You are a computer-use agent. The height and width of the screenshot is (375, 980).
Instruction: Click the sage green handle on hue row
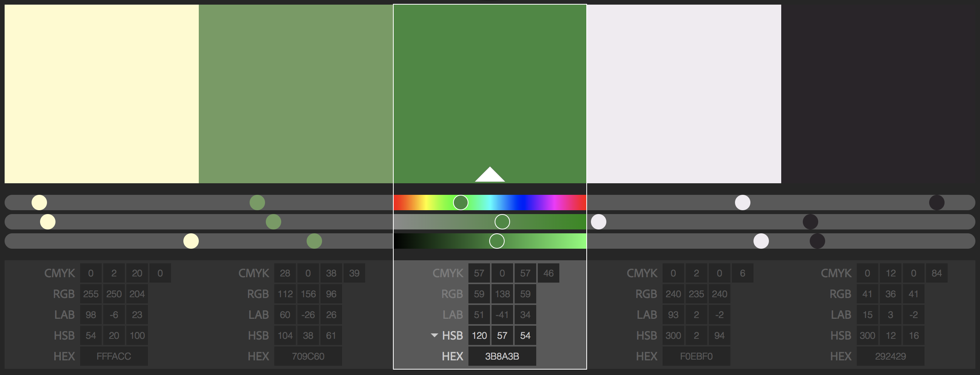[257, 203]
